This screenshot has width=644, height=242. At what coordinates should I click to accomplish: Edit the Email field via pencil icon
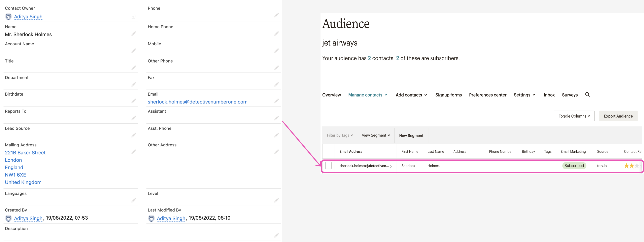[x=276, y=101]
